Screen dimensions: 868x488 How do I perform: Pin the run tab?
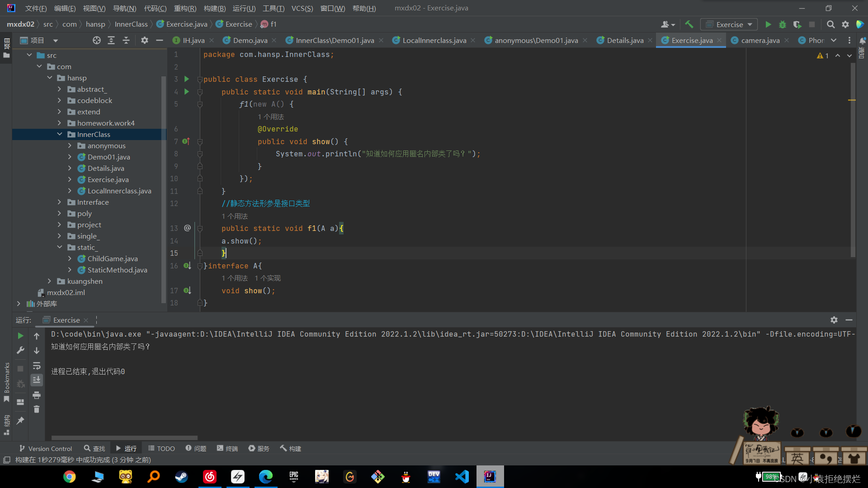tap(20, 421)
